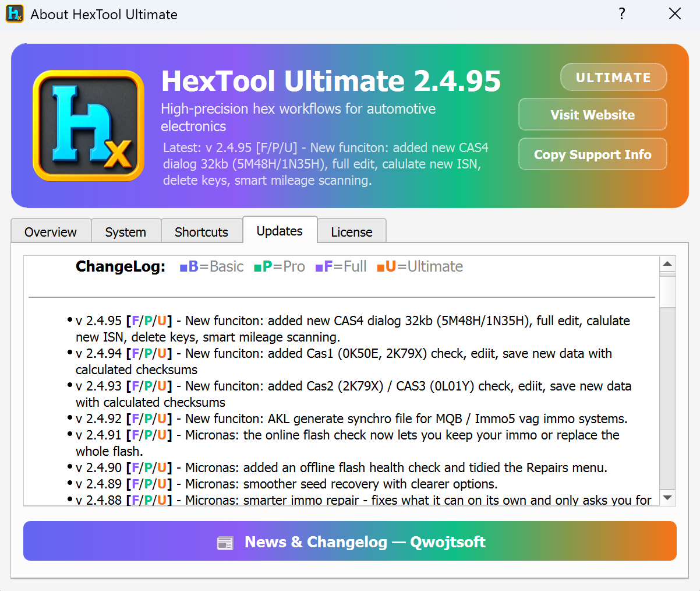The height and width of the screenshot is (591, 700).
Task: Click the HexTool title bar app icon
Action: pyautogui.click(x=15, y=13)
